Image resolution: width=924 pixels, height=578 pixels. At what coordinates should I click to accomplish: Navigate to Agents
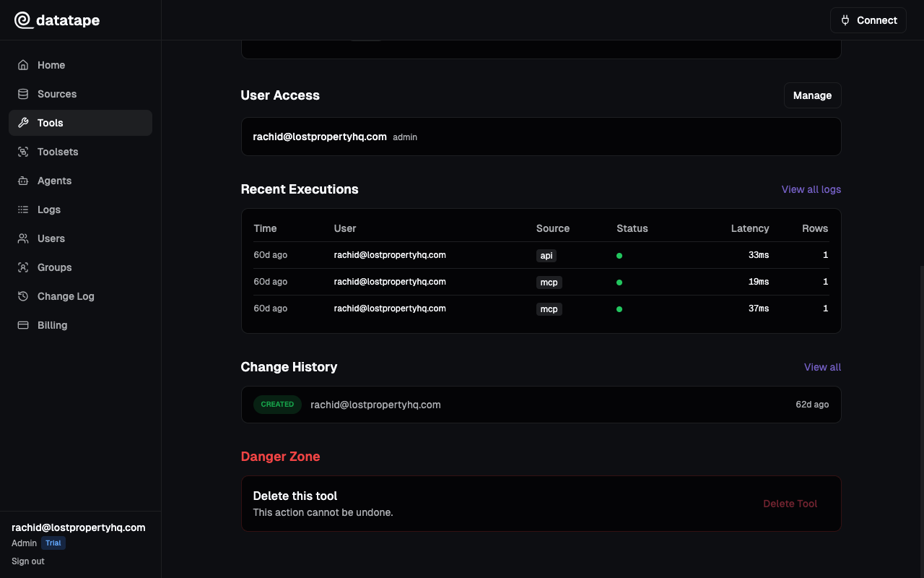click(x=80, y=181)
